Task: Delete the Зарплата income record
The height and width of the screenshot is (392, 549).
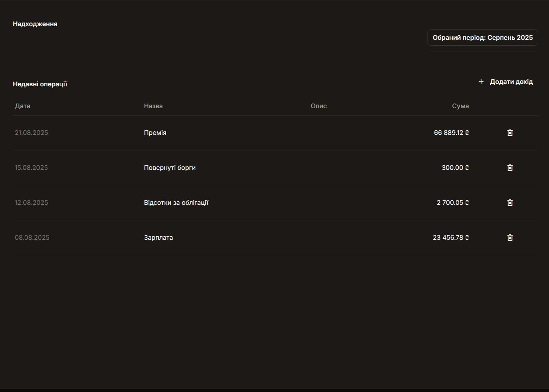Action: point(510,238)
